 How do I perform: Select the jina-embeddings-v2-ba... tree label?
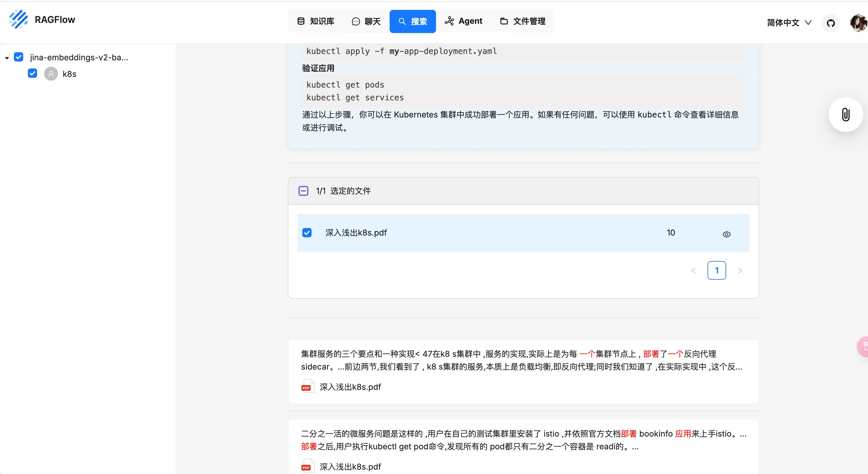click(x=79, y=57)
